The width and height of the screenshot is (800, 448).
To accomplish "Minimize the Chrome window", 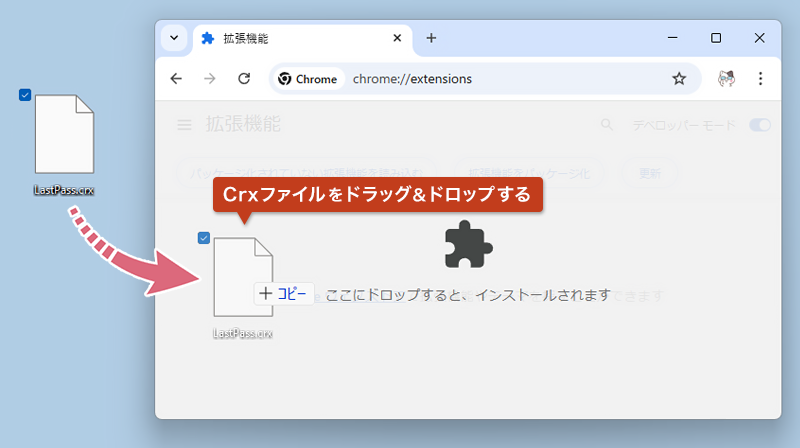I will [672, 38].
